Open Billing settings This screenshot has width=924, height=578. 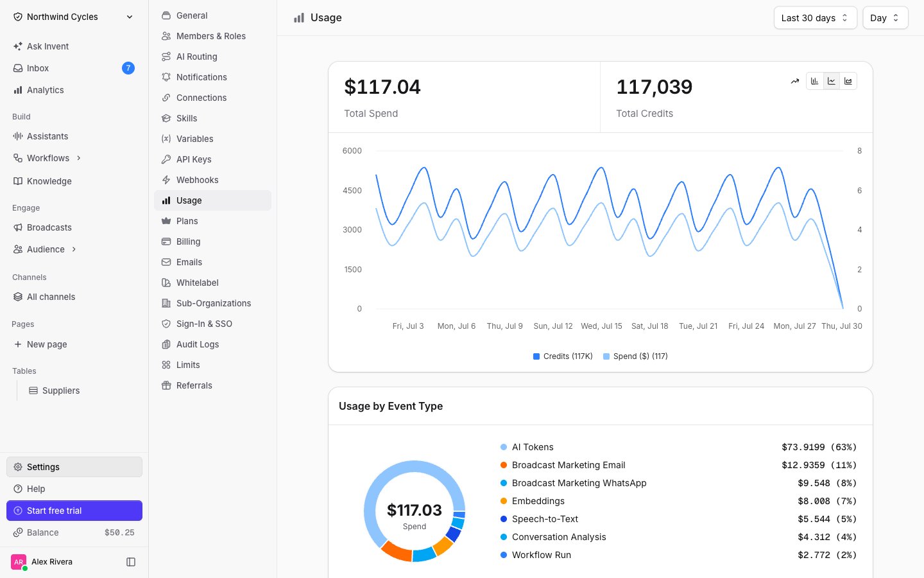pyautogui.click(x=212, y=241)
